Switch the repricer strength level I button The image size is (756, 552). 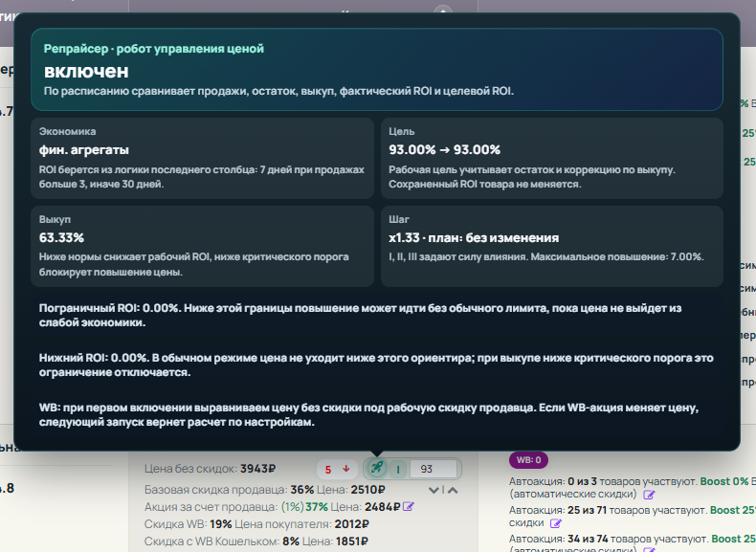[x=398, y=469]
